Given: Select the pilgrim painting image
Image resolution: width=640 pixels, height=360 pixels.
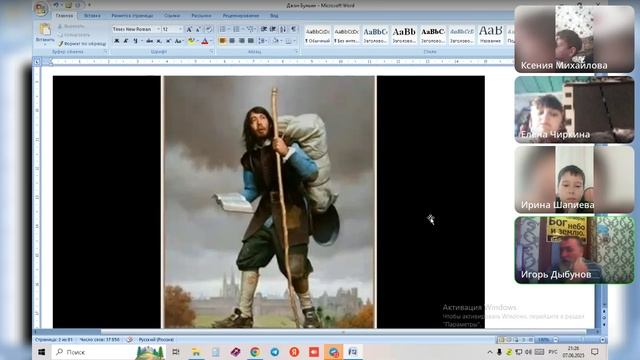Looking at the screenshot, I should 269,202.
